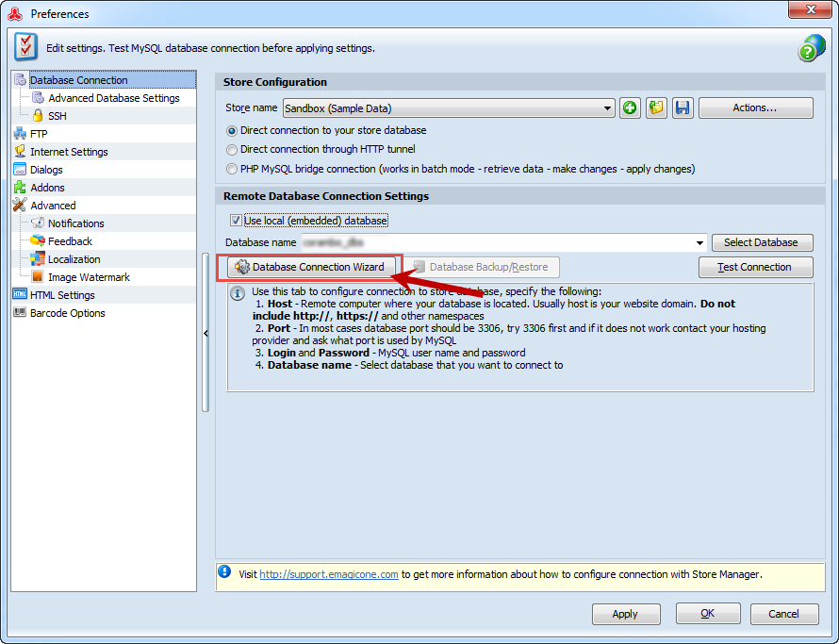Click the Apply button
Viewport: 839px width, 644px height.
pyautogui.click(x=625, y=614)
